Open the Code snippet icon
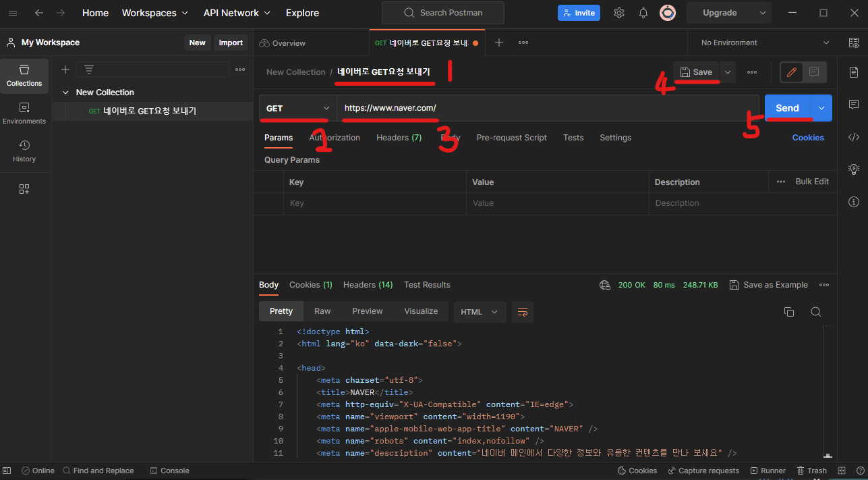 (x=854, y=137)
